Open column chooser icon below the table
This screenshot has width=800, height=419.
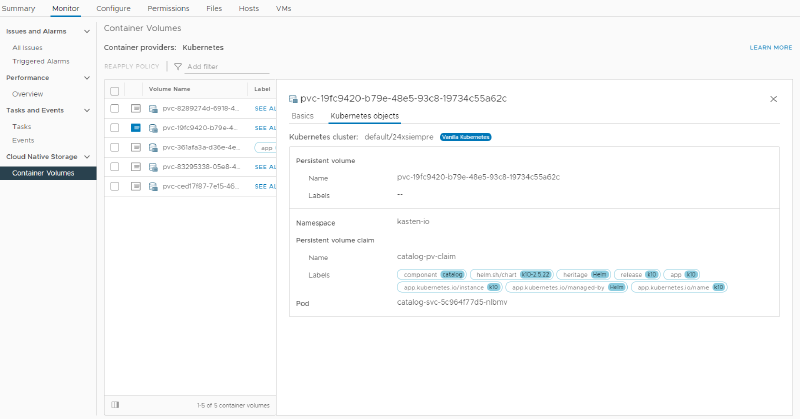pos(115,405)
